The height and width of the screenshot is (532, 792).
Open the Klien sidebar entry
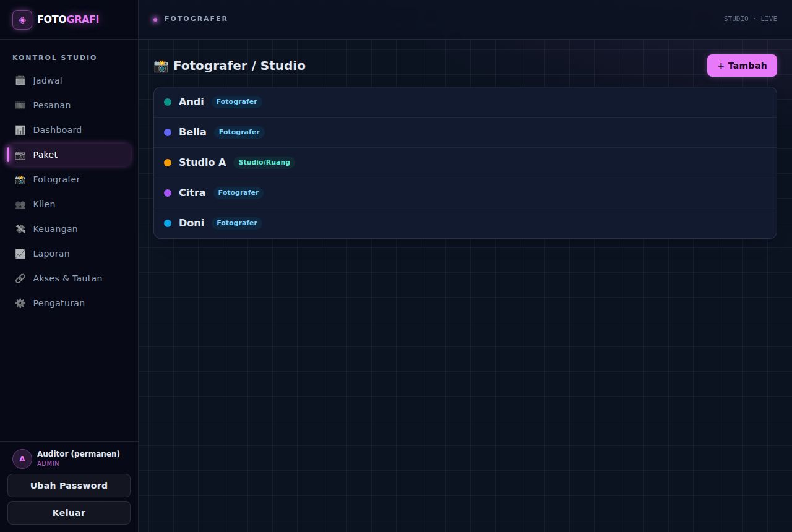(x=69, y=204)
